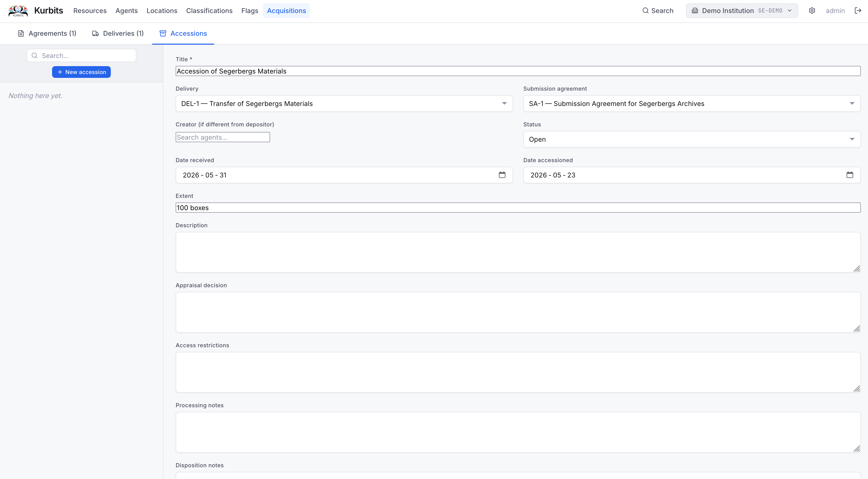Image resolution: width=868 pixels, height=479 pixels.
Task: Click the admin user link
Action: tap(835, 11)
